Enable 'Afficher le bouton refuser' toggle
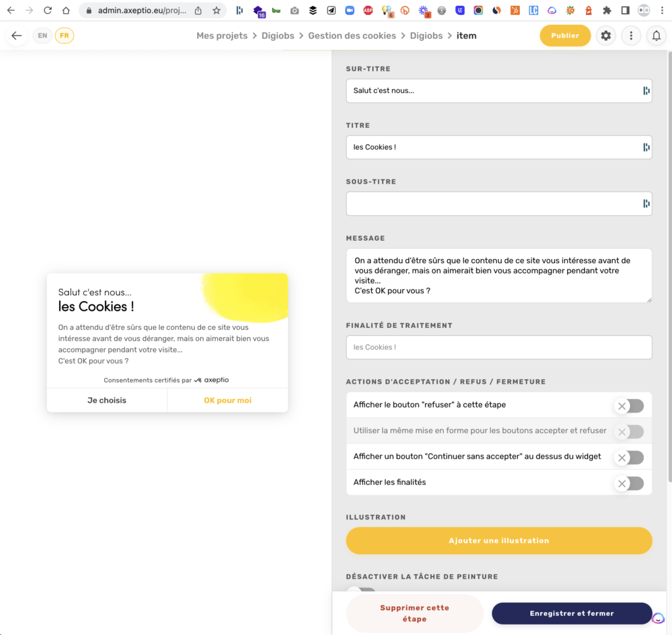 (629, 406)
